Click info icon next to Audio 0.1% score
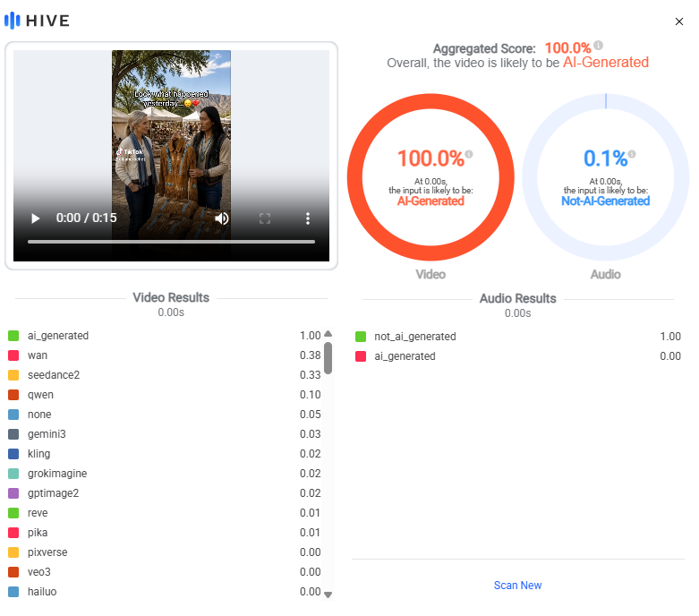 (632, 154)
